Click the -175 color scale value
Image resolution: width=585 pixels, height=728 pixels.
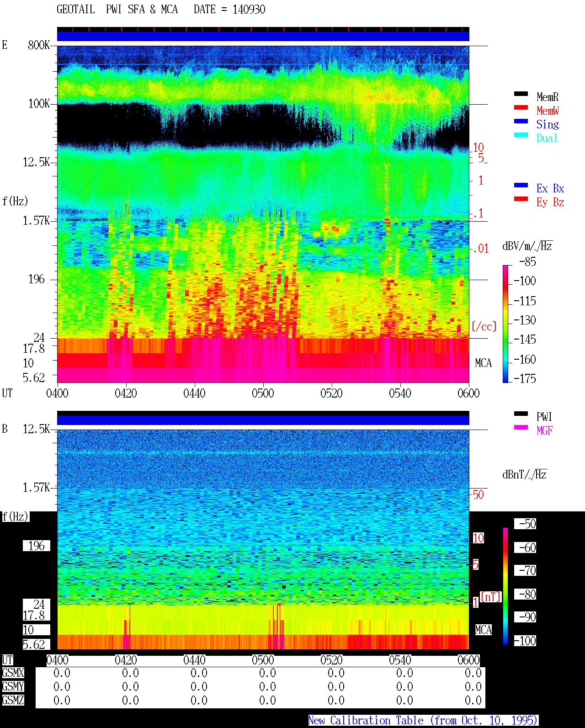tap(525, 378)
